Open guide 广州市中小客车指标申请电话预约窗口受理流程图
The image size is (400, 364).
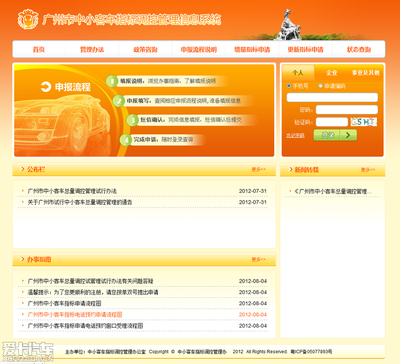coord(85,326)
